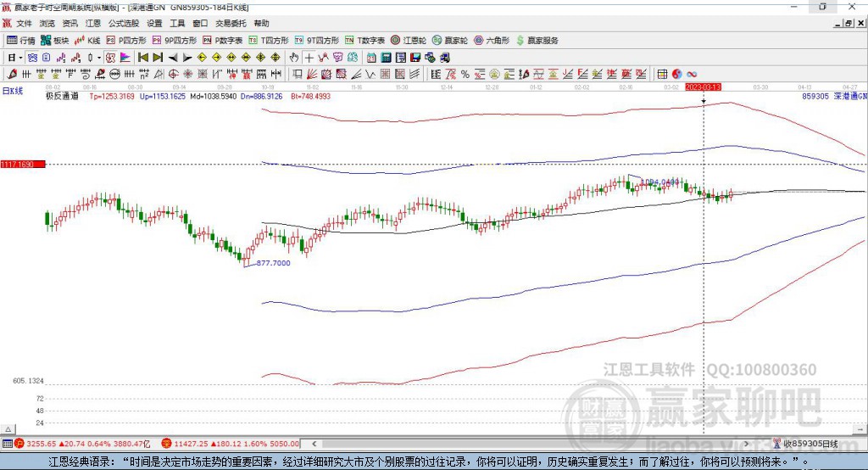Open the 9P四方形 tool
The width and height of the screenshot is (868, 470).
coord(175,41)
